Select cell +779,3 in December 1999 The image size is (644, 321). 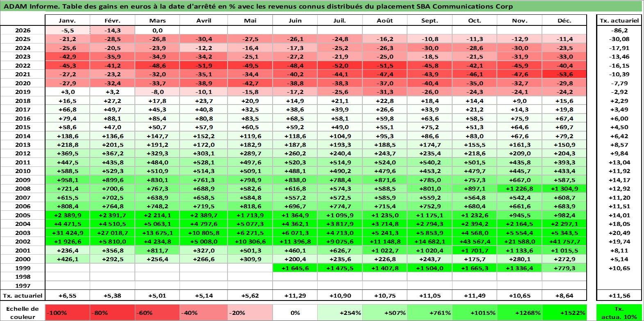point(564,268)
